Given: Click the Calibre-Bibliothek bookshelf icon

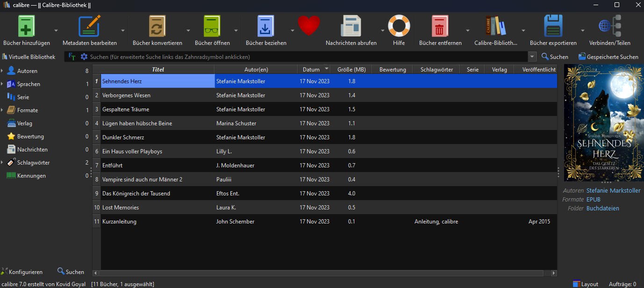Looking at the screenshot, I should (496, 26).
